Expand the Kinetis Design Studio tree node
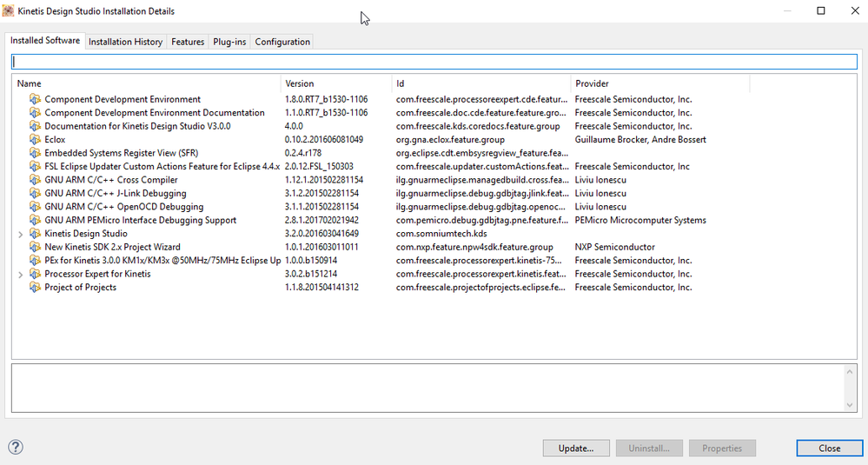Viewport: 868px width, 465px height. point(21,234)
